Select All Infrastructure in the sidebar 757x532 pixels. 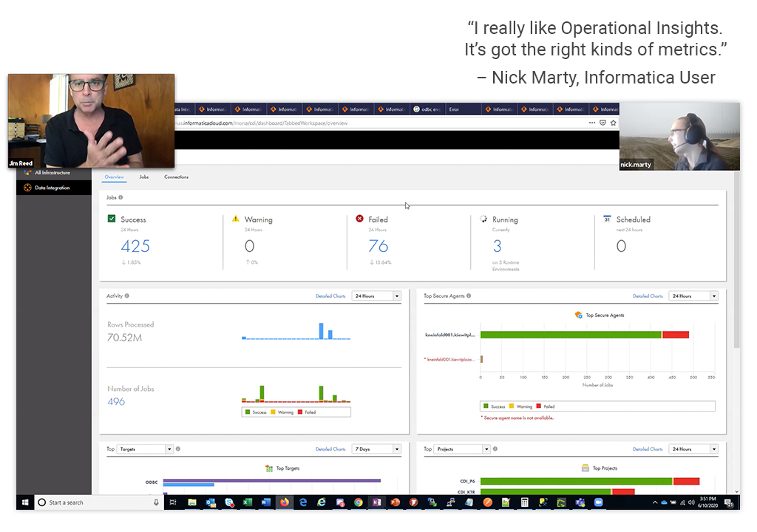[x=53, y=172]
